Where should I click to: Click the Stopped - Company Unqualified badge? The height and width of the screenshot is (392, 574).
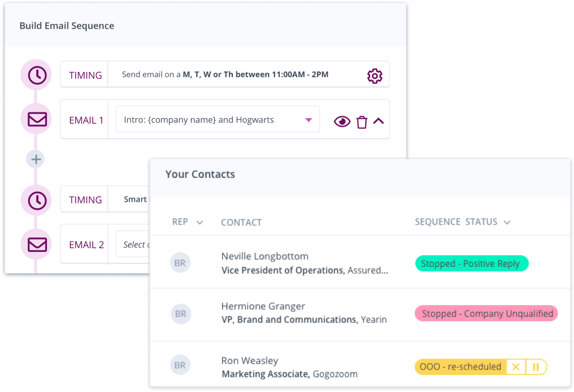tap(486, 314)
